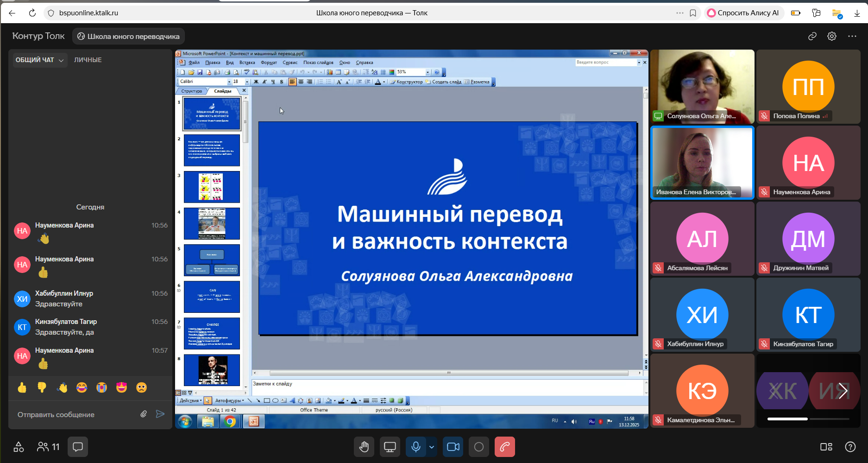
Task: Toggle the microphone on or off
Action: coord(416,447)
